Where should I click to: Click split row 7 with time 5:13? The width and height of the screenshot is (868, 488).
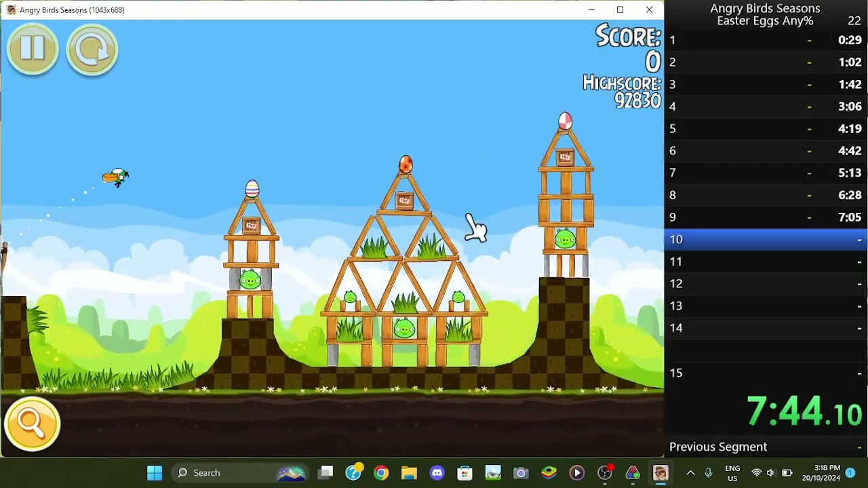766,173
